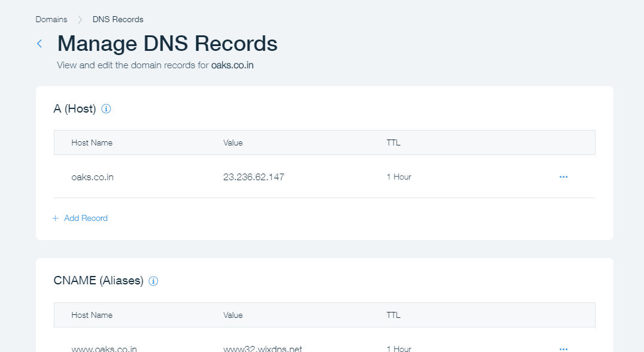Click the plus icon beside Add Record
Screen dimensions: 644x352
point(56,218)
